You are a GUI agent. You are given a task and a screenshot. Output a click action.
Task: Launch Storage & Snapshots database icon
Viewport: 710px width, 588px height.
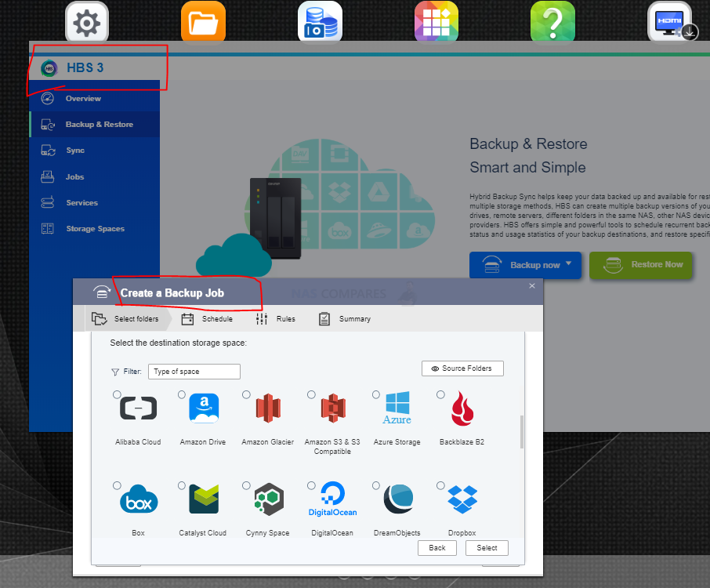[x=320, y=22]
